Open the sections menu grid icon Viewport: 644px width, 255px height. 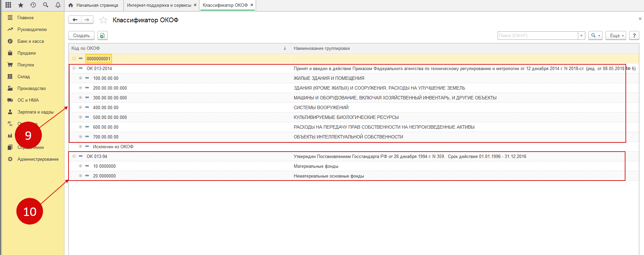[x=8, y=5]
